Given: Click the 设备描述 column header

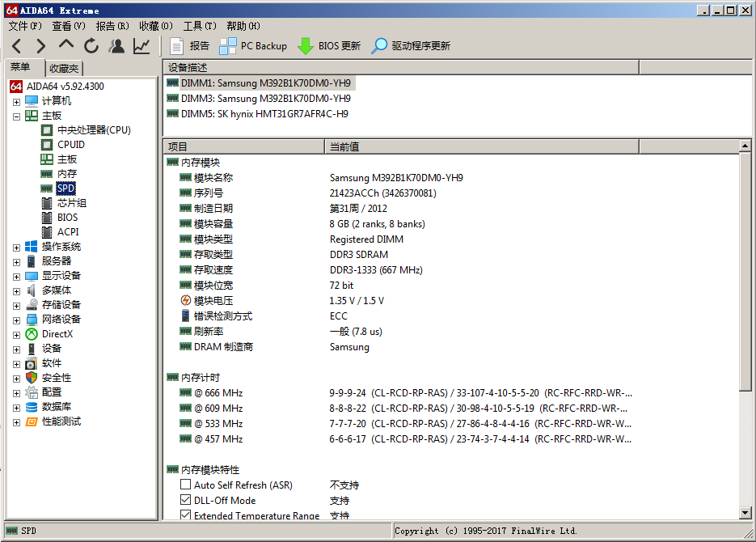Looking at the screenshot, I should tap(402, 67).
